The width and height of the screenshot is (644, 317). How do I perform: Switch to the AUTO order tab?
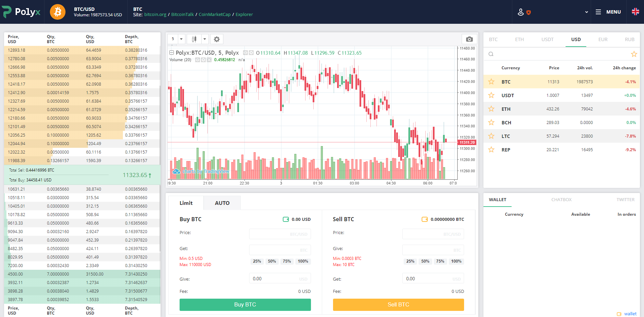222,203
